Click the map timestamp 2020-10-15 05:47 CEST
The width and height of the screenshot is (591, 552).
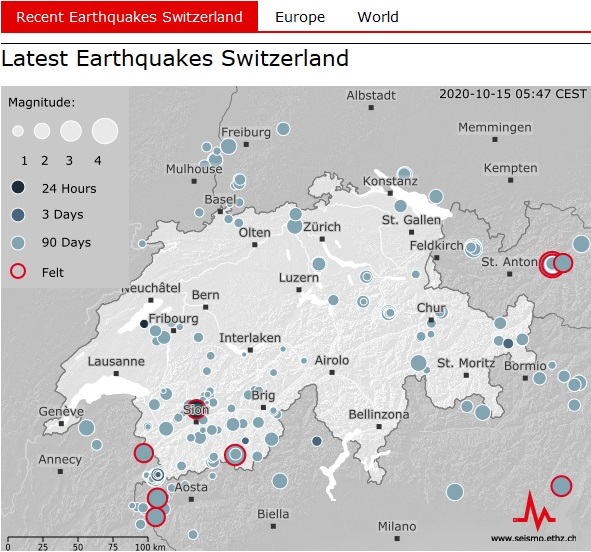[x=513, y=94]
